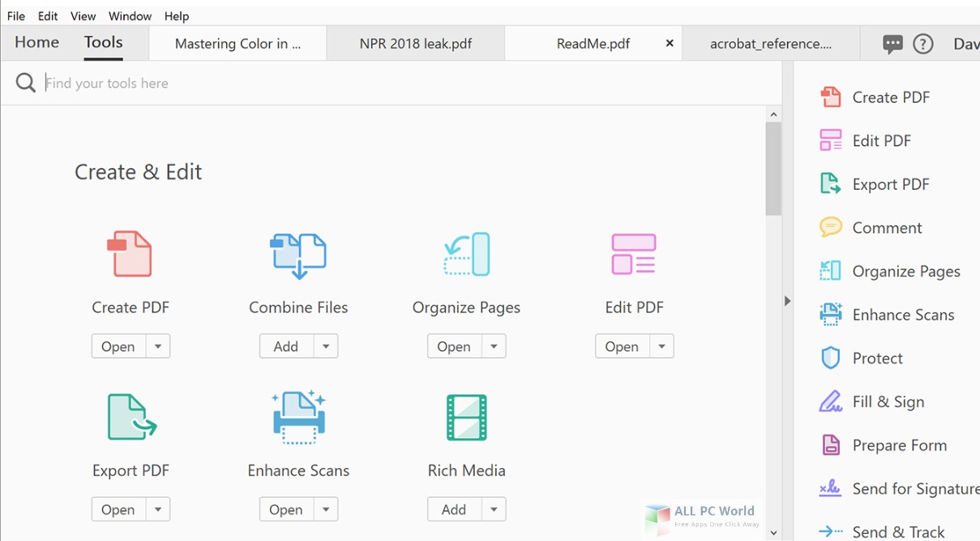
Task: Switch to the ReadMe.pdf tab
Action: [x=594, y=44]
